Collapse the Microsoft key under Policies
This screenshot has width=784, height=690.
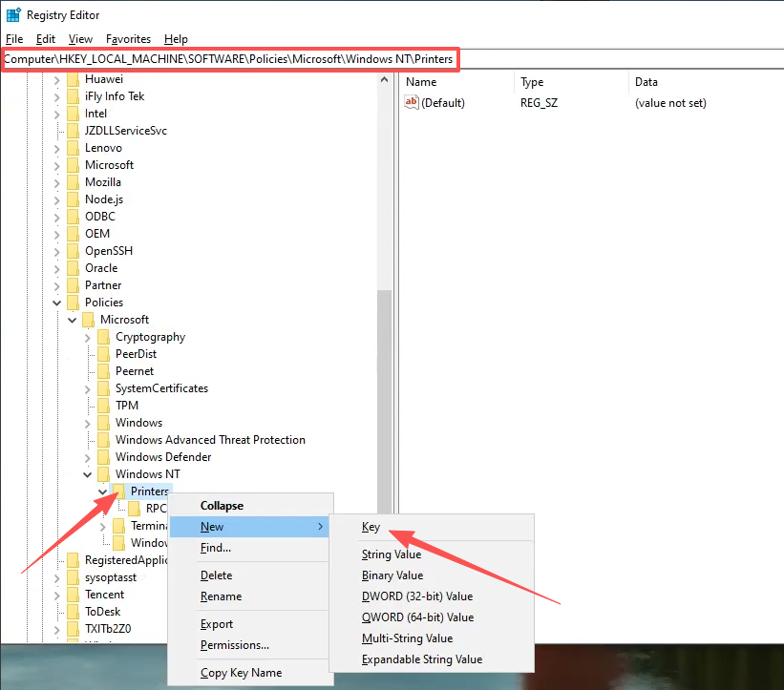(72, 320)
